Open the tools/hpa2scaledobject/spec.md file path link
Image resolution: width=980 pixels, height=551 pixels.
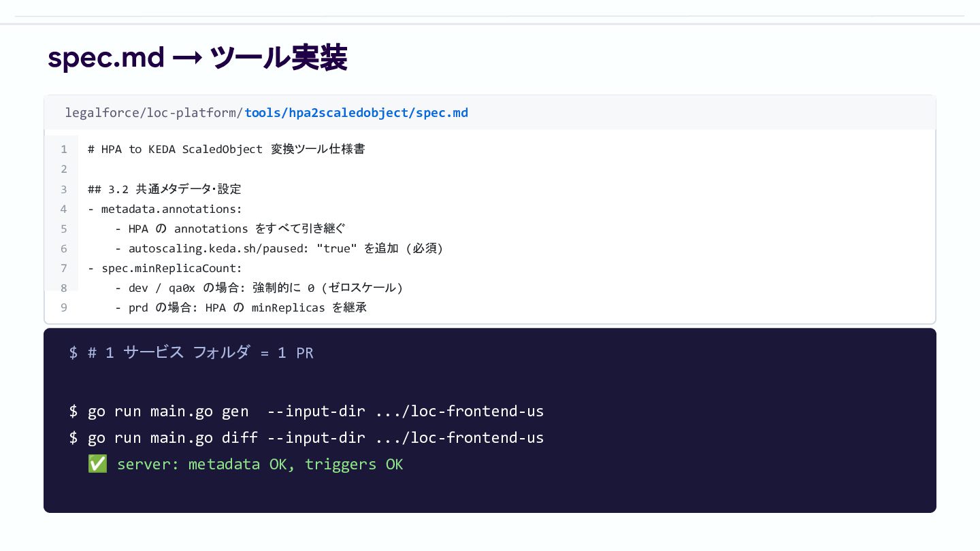click(356, 113)
